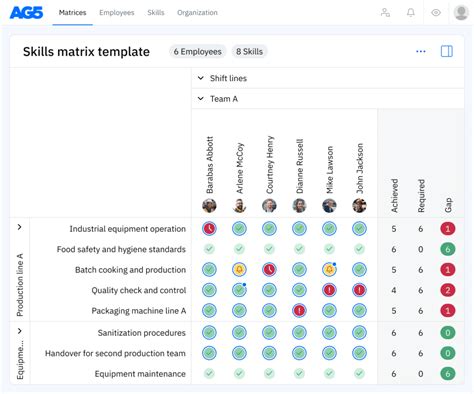Expand the Production line A section chevron
The width and height of the screenshot is (474, 394).
point(19,227)
